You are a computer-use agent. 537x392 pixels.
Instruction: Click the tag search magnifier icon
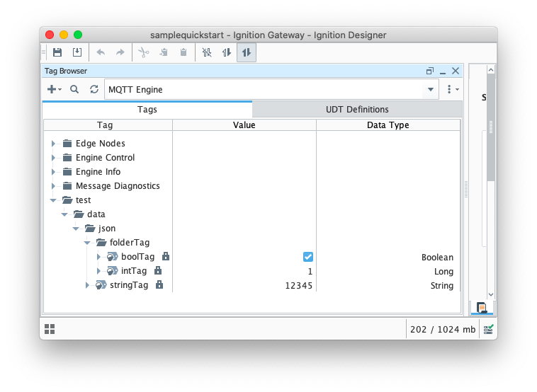click(74, 89)
